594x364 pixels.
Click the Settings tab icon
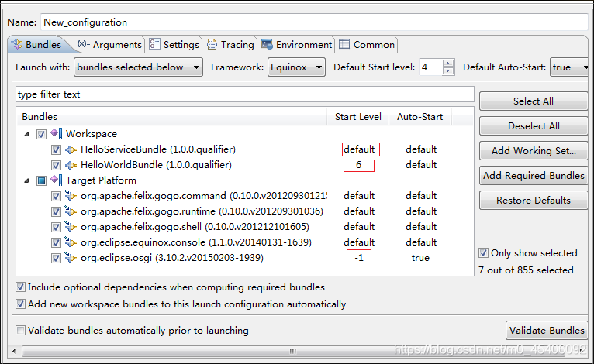[x=154, y=44]
